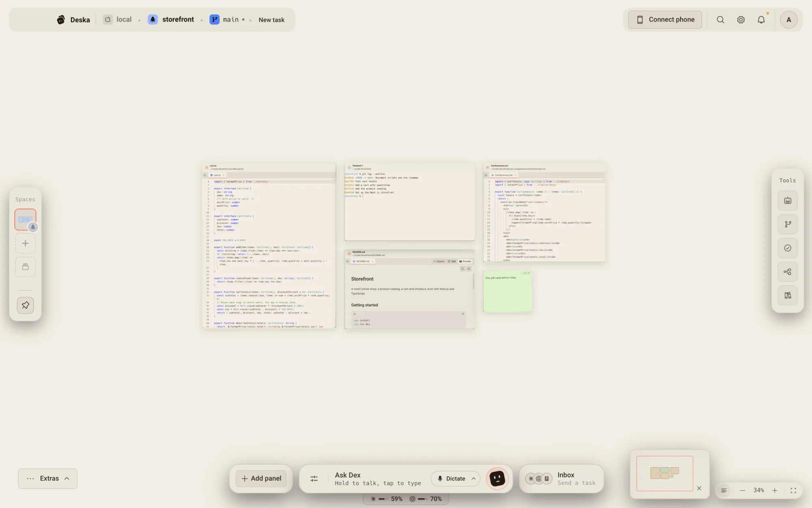The image size is (812, 508).
Task: Add a new space with plus button
Action: [25, 243]
